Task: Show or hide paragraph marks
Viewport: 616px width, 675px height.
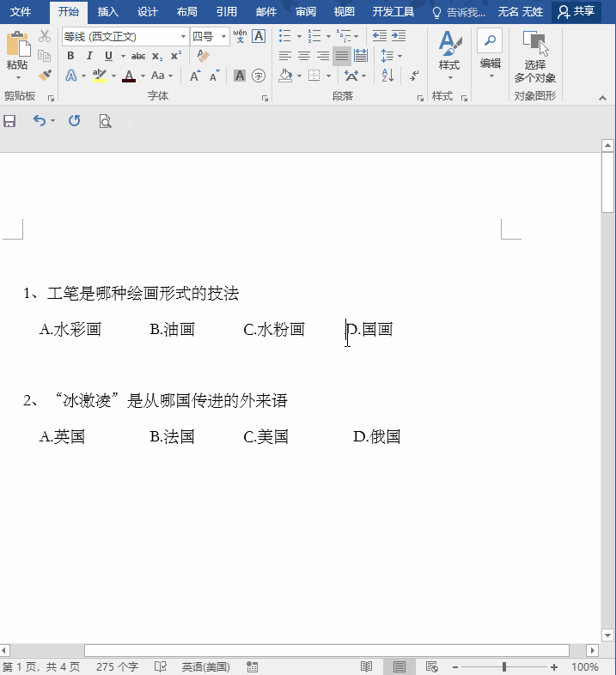Action: 414,76
